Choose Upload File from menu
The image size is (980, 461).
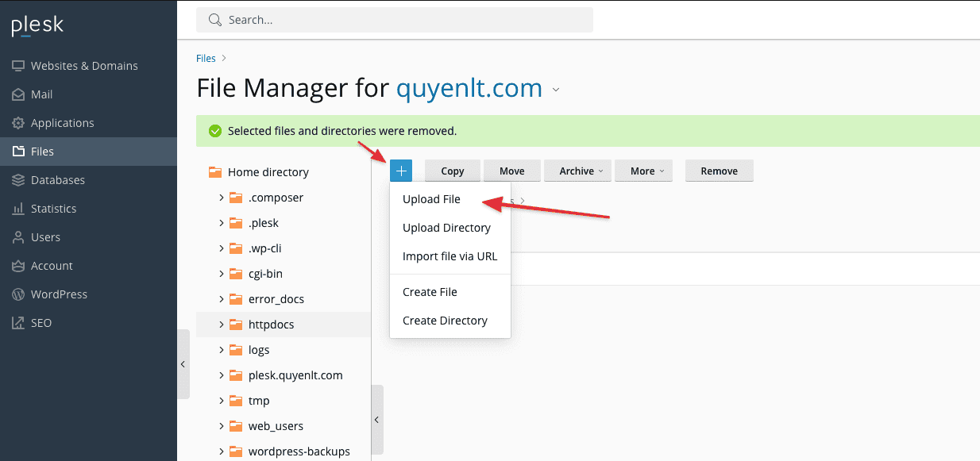[x=431, y=199]
